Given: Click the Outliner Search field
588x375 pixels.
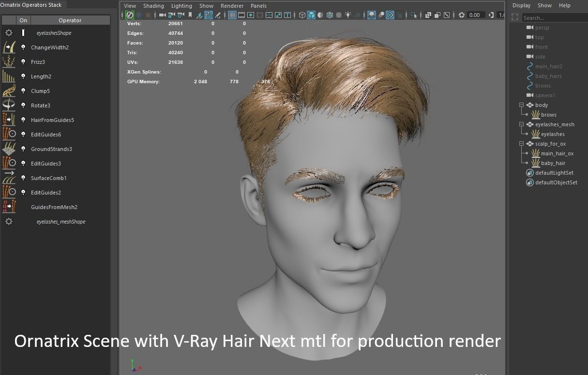Looking at the screenshot, I should click(x=555, y=18).
